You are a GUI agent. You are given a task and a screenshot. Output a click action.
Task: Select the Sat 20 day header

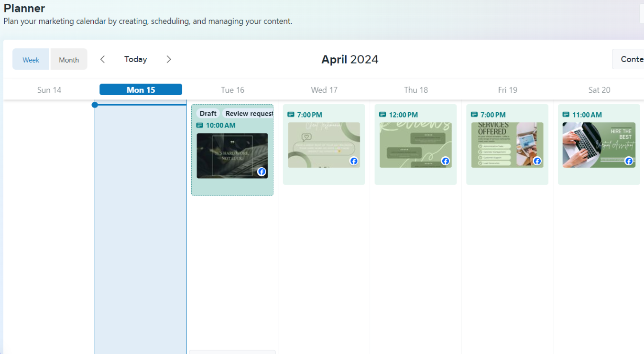[600, 90]
